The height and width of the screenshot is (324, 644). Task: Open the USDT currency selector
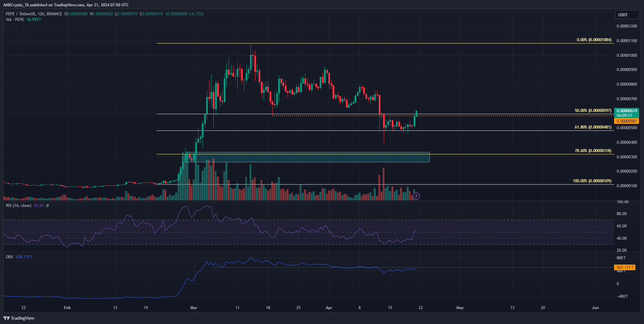tap(627, 15)
